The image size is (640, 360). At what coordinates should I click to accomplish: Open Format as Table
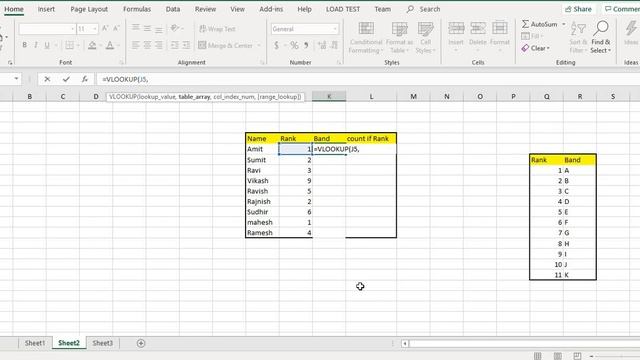(x=399, y=38)
